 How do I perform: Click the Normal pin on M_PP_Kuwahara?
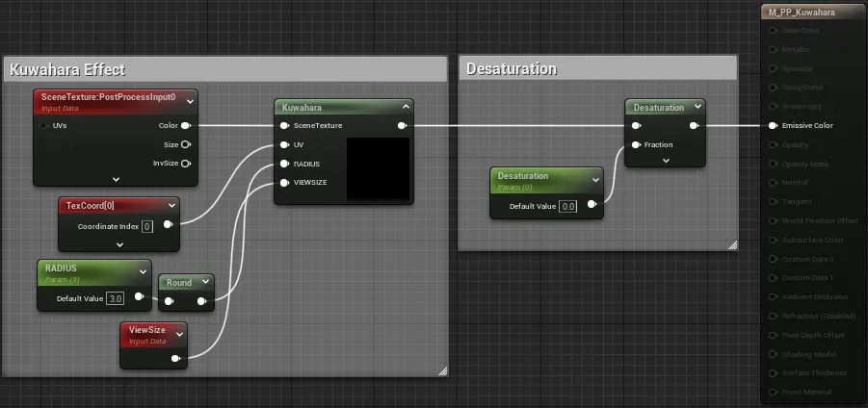(773, 183)
